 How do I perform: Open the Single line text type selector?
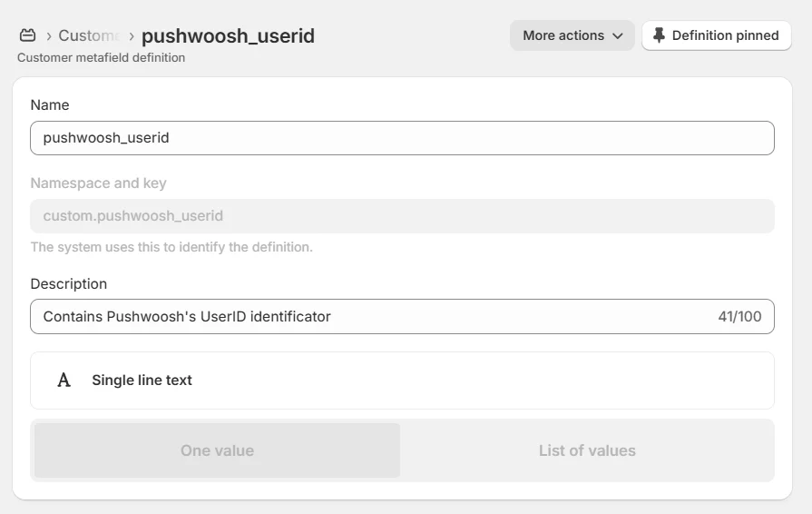(x=402, y=381)
